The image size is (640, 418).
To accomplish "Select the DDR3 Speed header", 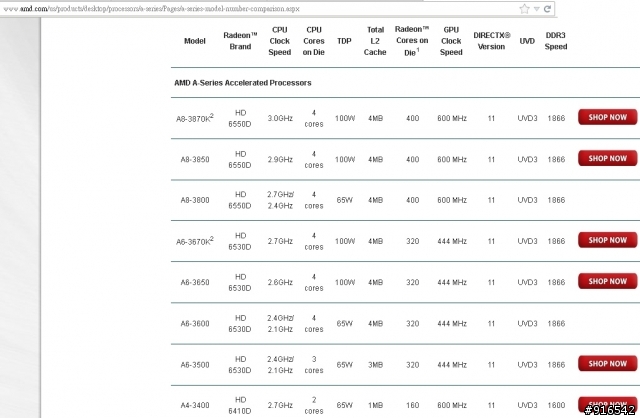I will (x=556, y=41).
